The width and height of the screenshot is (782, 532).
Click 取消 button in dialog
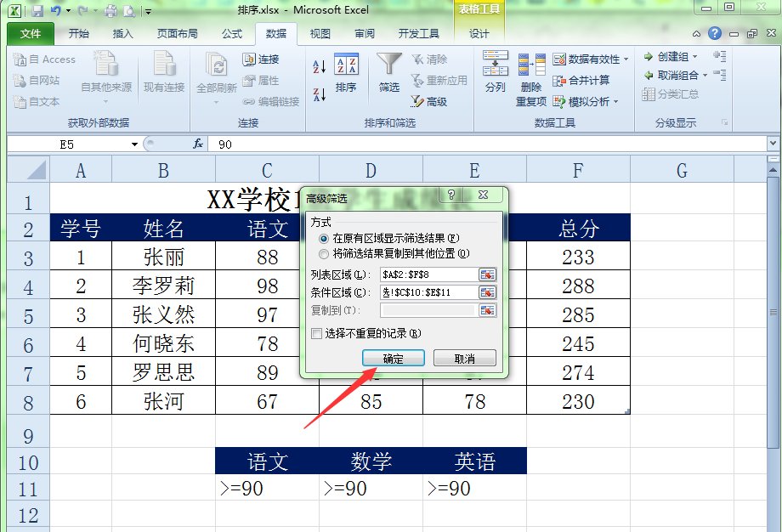click(465, 358)
